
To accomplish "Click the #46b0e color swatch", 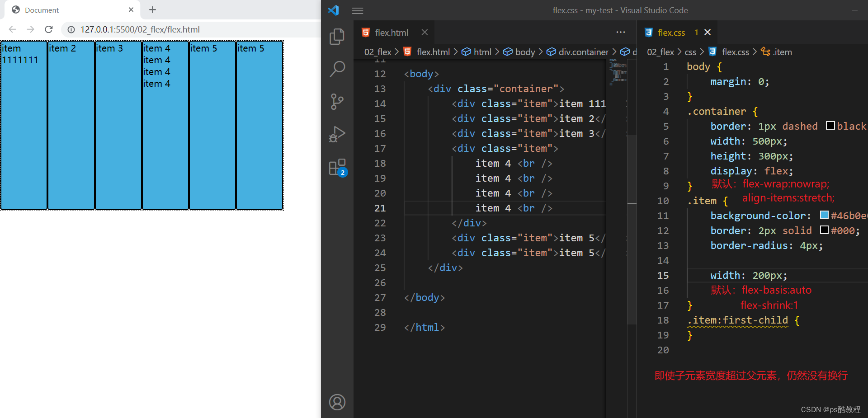I will coord(824,215).
